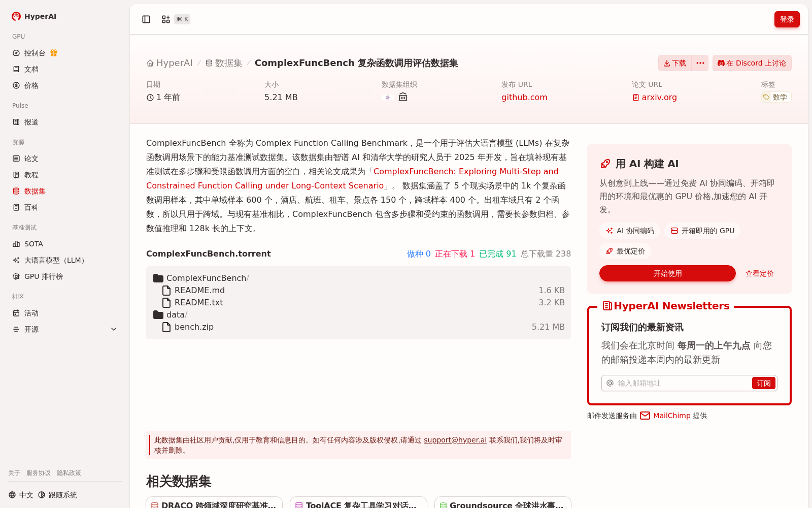
Task: Focus the 输入邮箱地址 email field
Action: coord(683,383)
